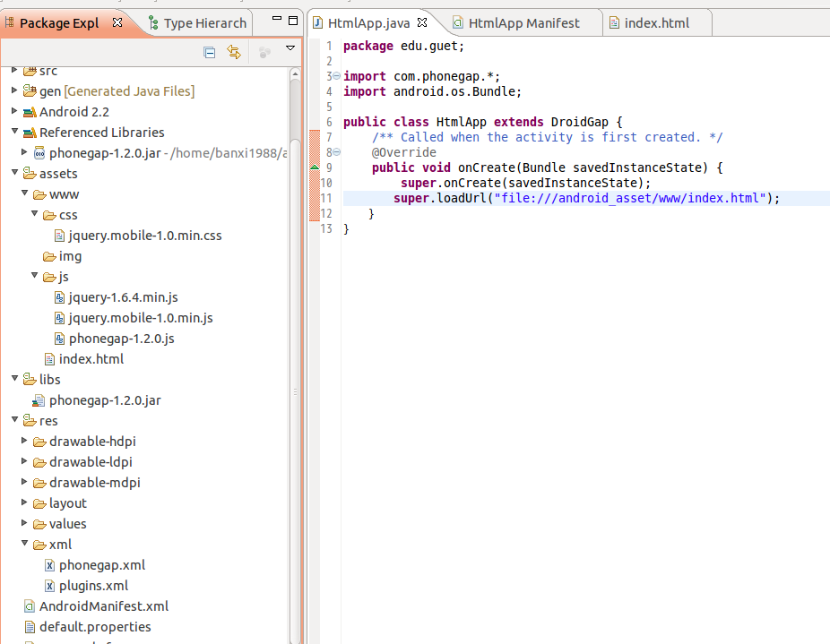Expand the Android 2.2 library node
Viewport: 830px width, 644px height.
click(14, 111)
